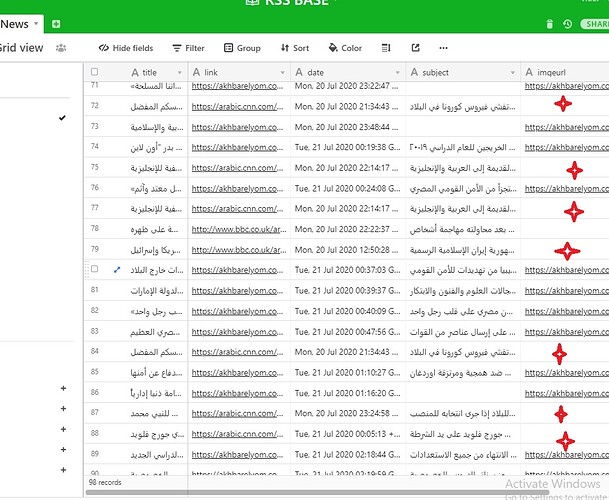Select the date cell in row 87
The width and height of the screenshot is (609, 500).
[348, 413]
